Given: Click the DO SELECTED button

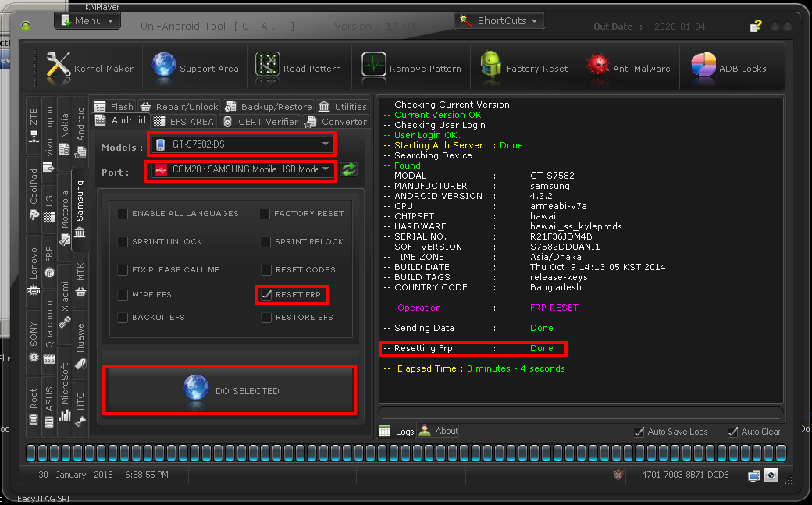Looking at the screenshot, I should click(x=230, y=390).
